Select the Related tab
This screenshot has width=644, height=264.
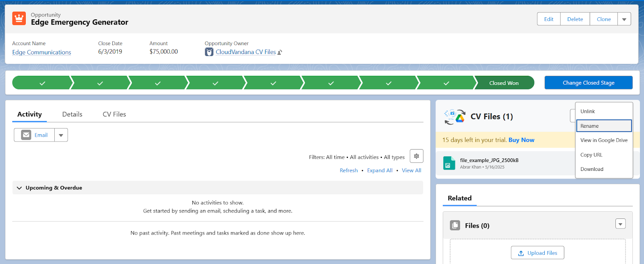(x=460, y=198)
